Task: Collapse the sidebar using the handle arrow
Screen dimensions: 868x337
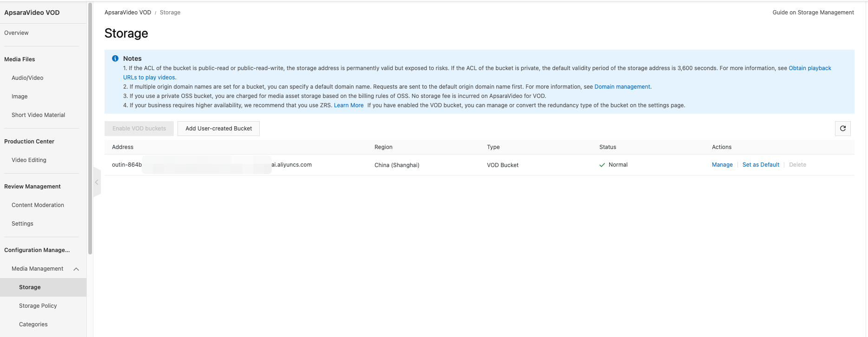Action: tap(97, 182)
